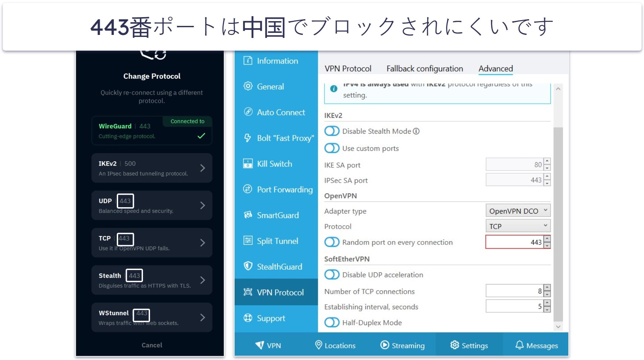Click the VPN shield icon in bottom bar

tap(259, 345)
